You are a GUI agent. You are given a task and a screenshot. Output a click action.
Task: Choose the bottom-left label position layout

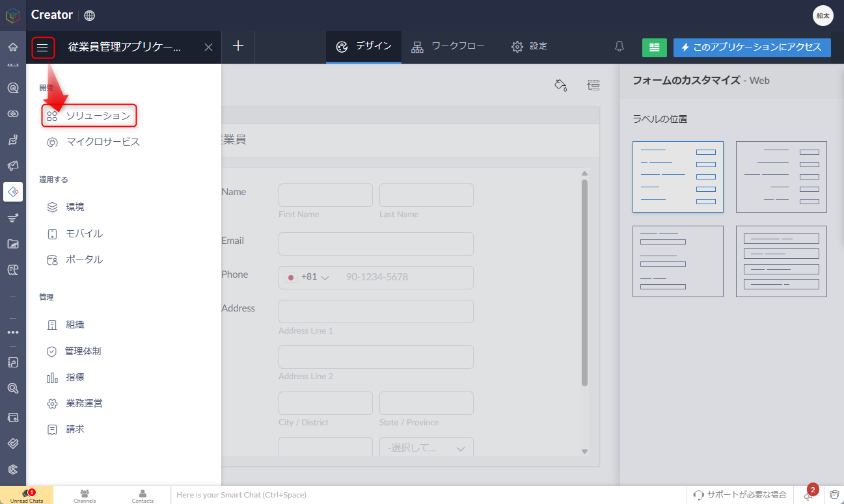(677, 261)
